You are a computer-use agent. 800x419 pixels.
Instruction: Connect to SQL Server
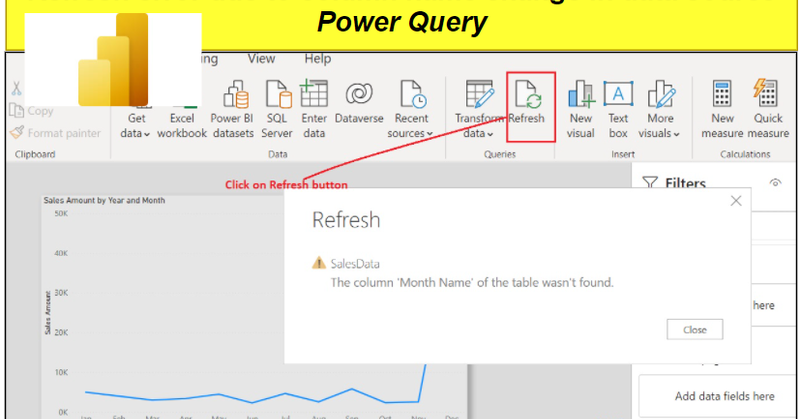click(x=277, y=110)
